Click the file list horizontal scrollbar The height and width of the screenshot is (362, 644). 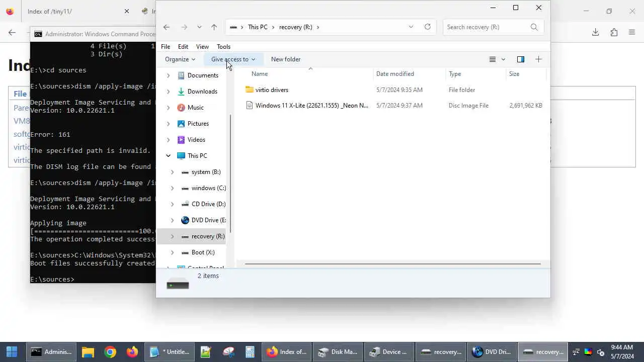[392, 263]
